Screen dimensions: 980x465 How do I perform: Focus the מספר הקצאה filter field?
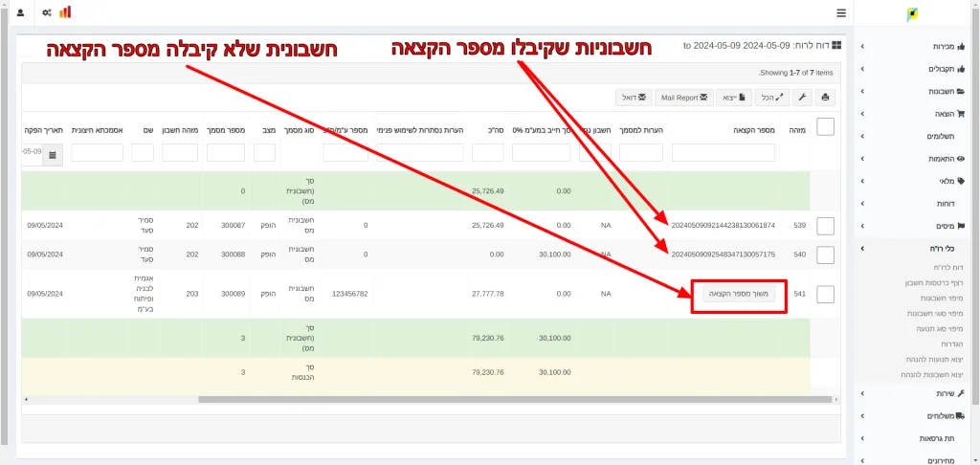tap(724, 152)
